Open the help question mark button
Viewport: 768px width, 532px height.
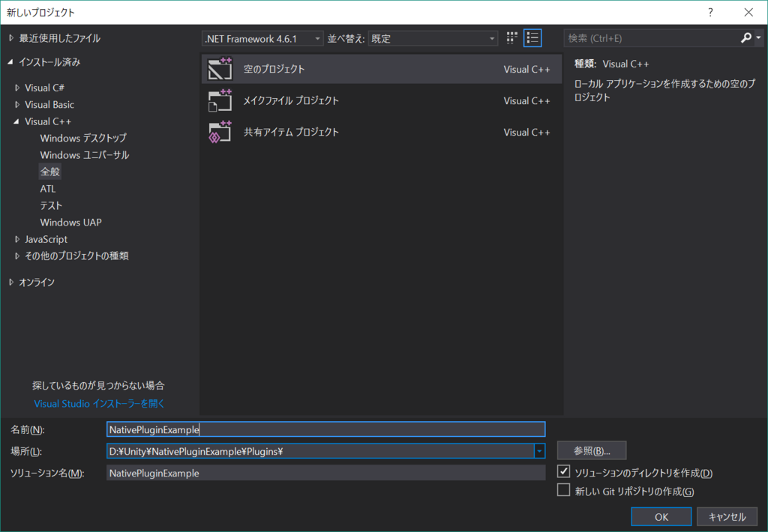(x=710, y=12)
